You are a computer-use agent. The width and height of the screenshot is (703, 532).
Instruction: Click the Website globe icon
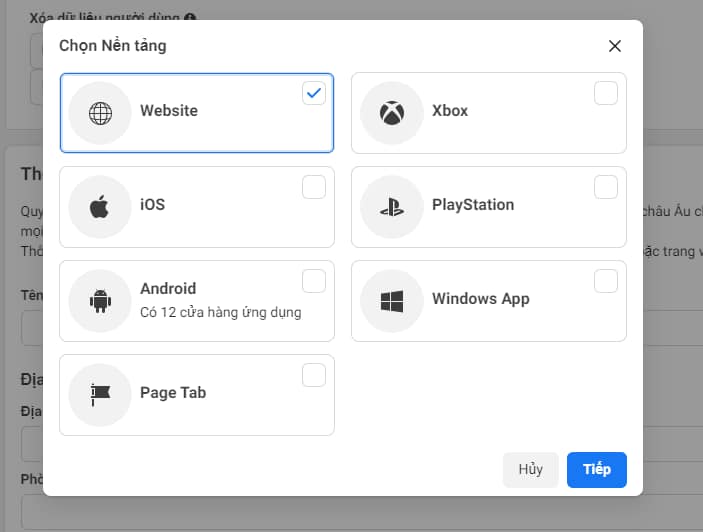(x=100, y=113)
